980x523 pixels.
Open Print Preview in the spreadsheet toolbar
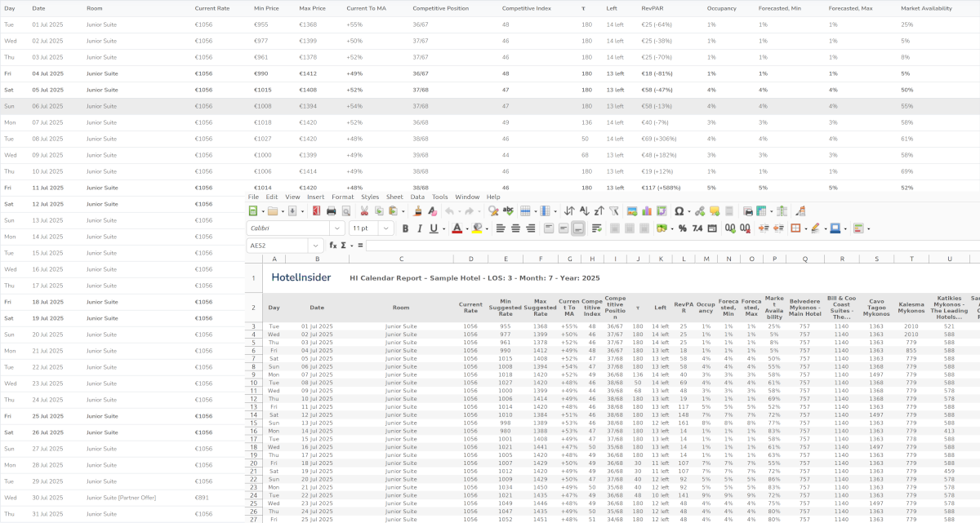345,211
